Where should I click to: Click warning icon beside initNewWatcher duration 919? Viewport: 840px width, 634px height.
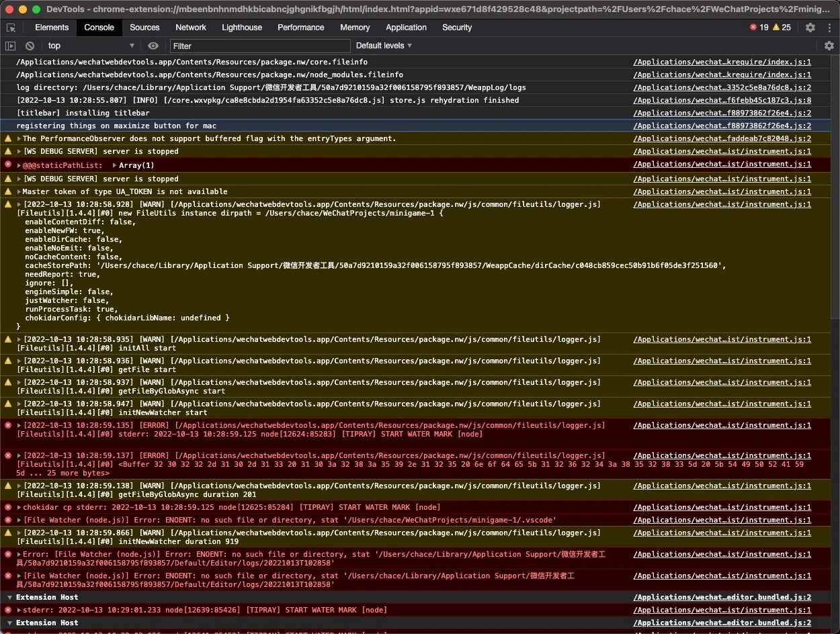tap(8, 533)
